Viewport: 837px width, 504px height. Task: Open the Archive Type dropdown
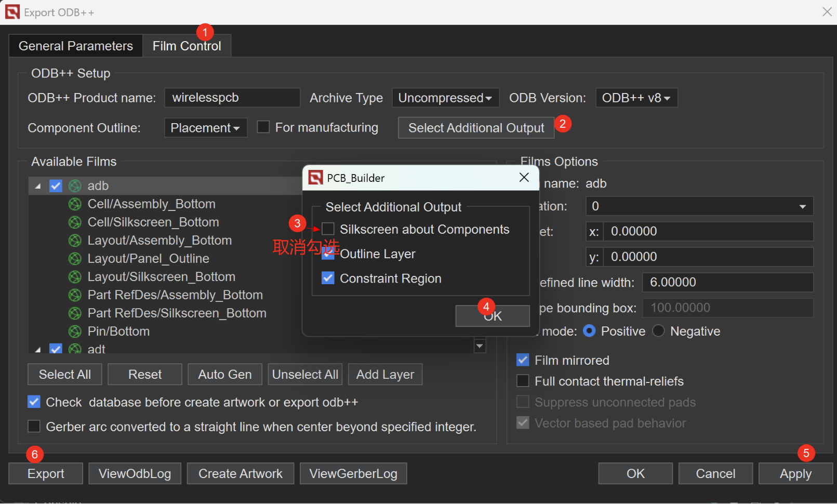[445, 98]
